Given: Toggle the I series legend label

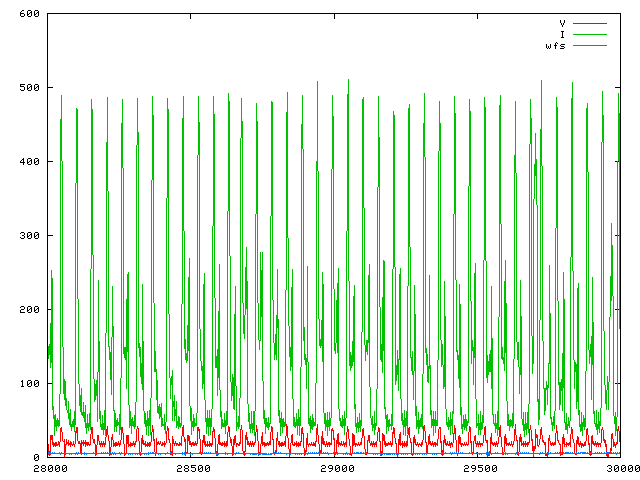Looking at the screenshot, I should (562, 34).
